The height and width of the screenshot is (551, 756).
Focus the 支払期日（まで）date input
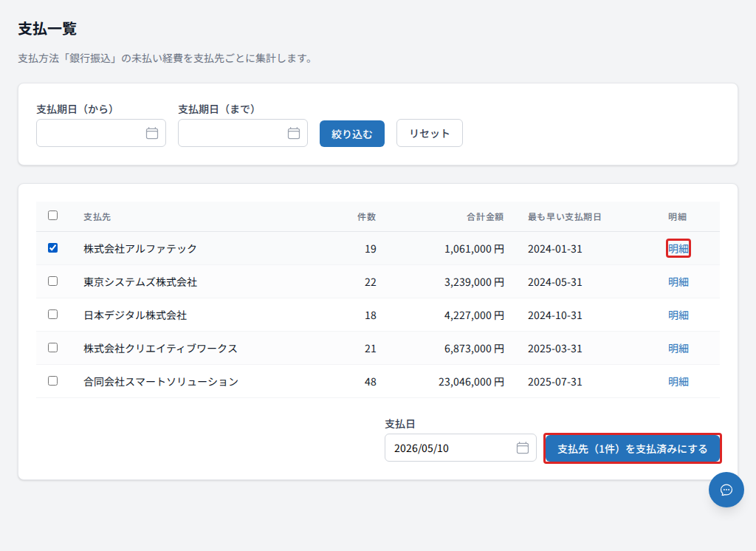point(243,133)
